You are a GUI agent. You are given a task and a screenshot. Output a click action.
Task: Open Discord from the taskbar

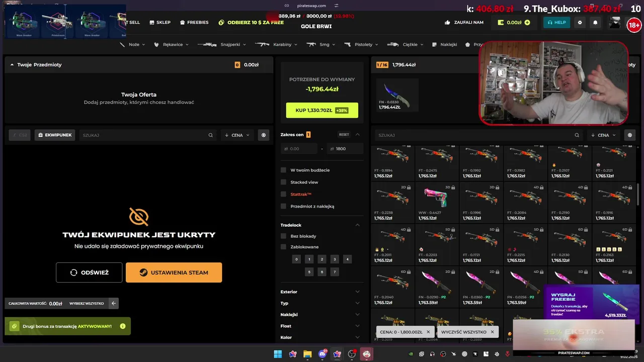coord(323,354)
